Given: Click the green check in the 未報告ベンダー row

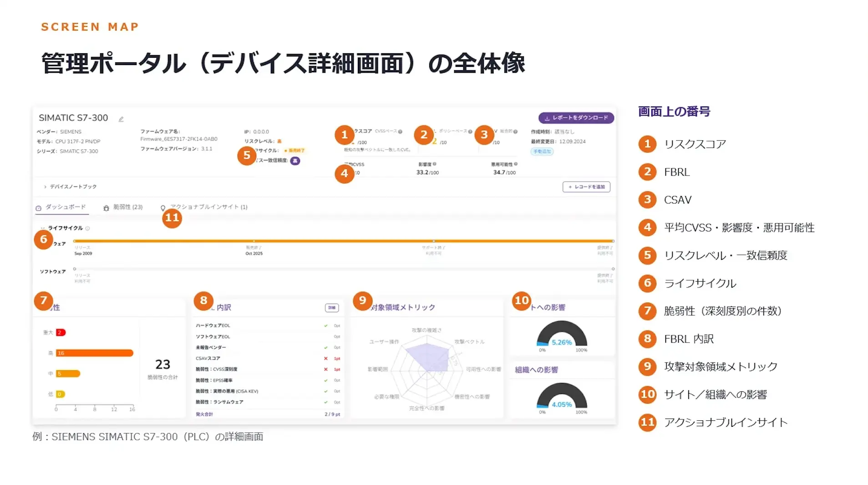Looking at the screenshot, I should coord(326,348).
